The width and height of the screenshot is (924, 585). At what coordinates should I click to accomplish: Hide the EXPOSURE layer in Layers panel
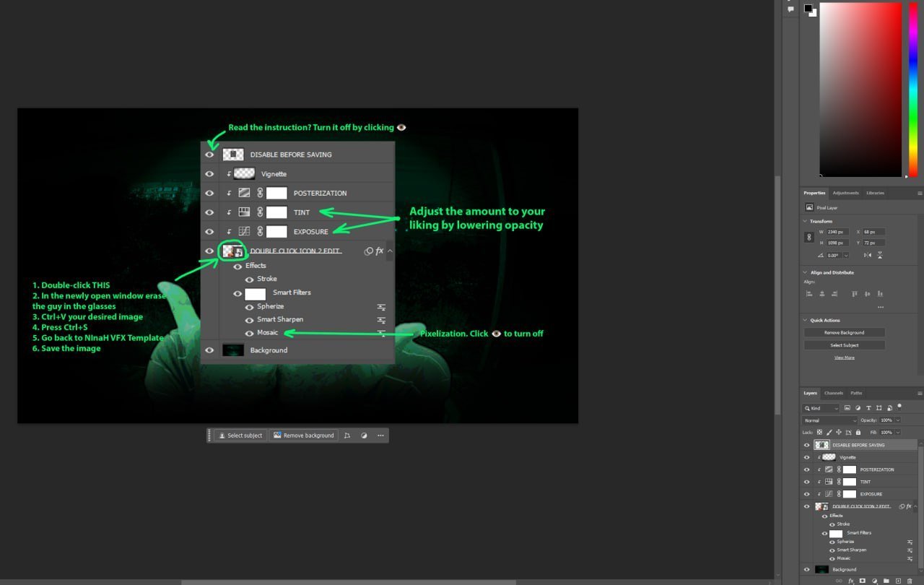click(807, 494)
